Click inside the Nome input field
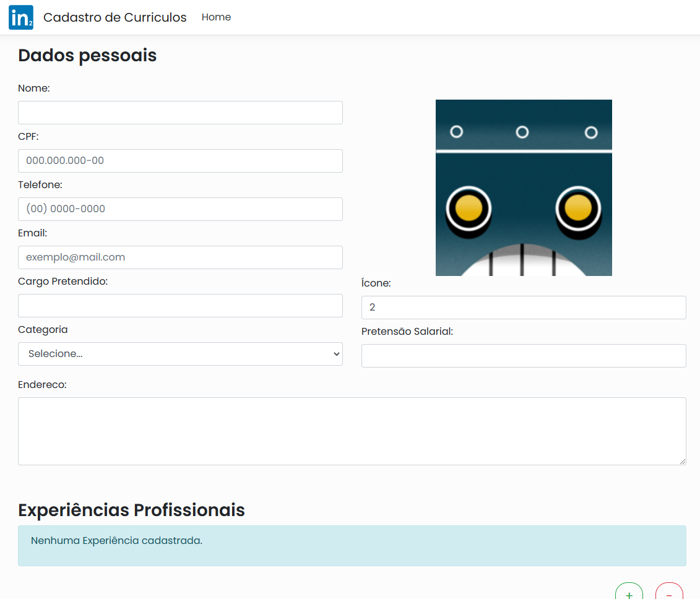 180,112
